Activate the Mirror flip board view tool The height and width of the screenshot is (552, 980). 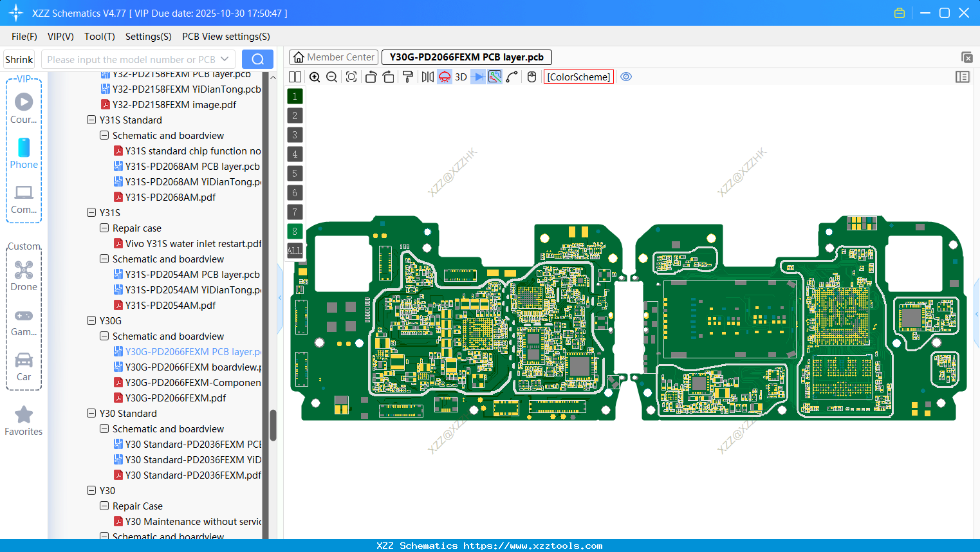pos(427,77)
